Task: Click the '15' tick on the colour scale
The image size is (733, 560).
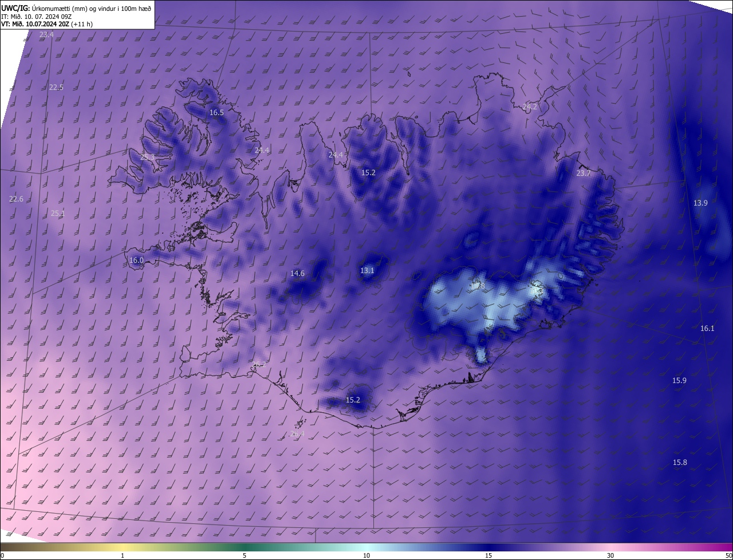Action: [488, 555]
